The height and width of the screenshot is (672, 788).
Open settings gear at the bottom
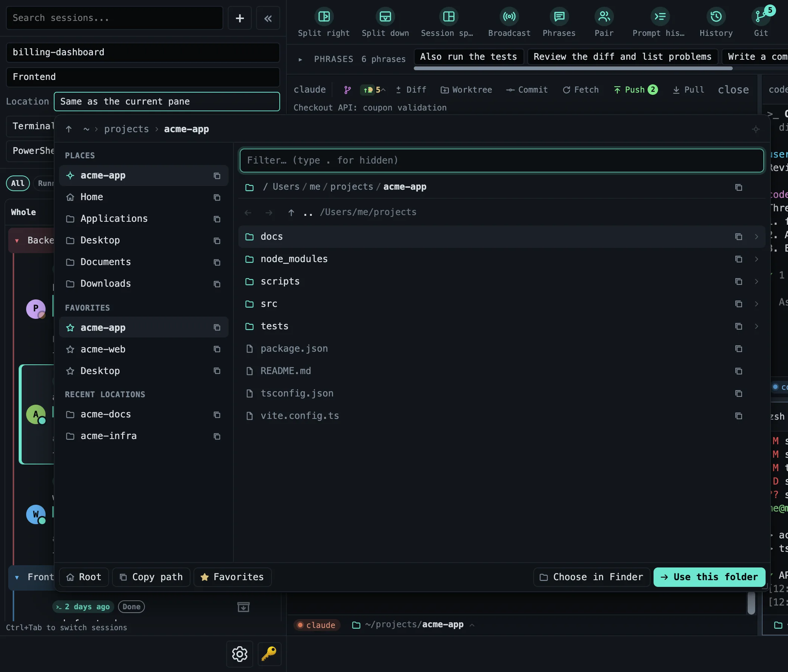click(240, 654)
